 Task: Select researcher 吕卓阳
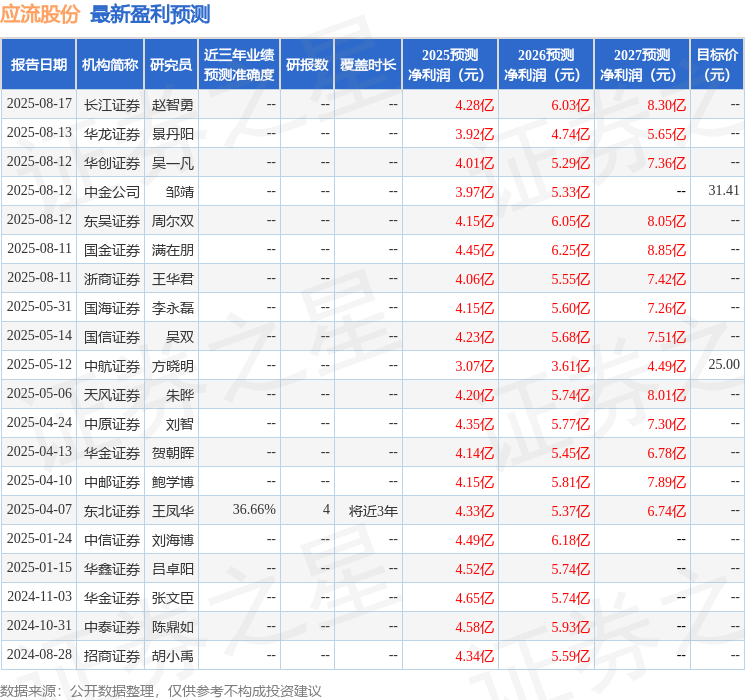[172, 569]
